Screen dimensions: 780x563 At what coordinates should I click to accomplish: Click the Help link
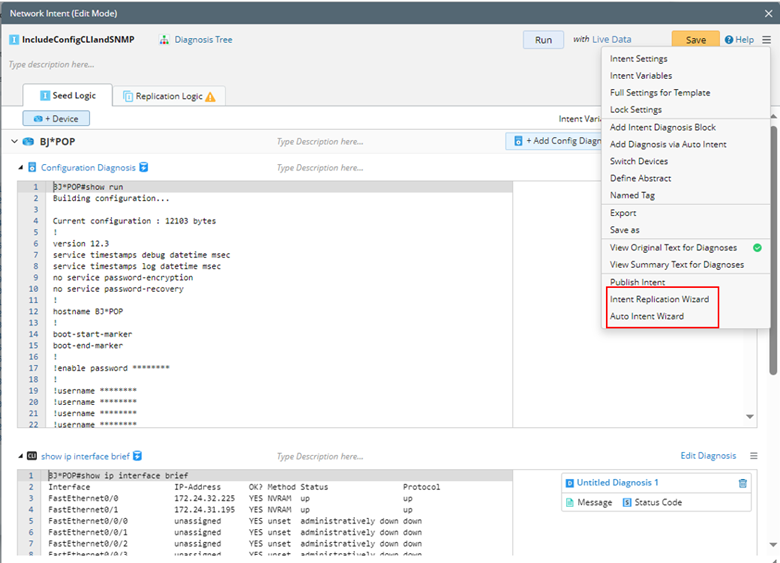(x=744, y=40)
